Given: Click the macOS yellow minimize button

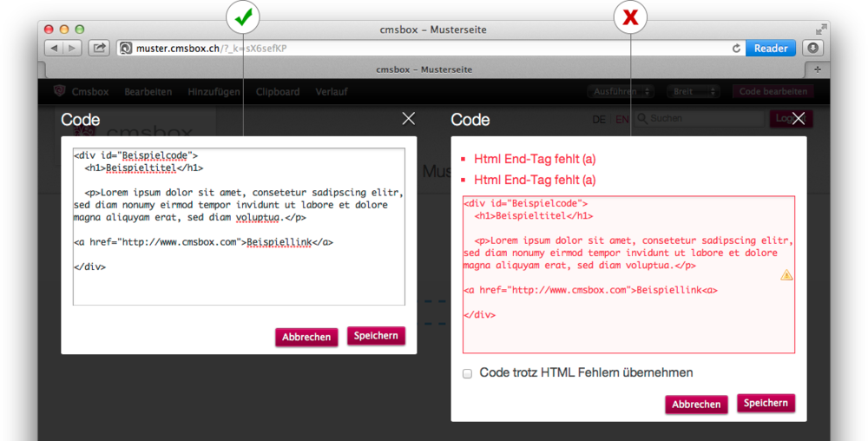Looking at the screenshot, I should (64, 30).
